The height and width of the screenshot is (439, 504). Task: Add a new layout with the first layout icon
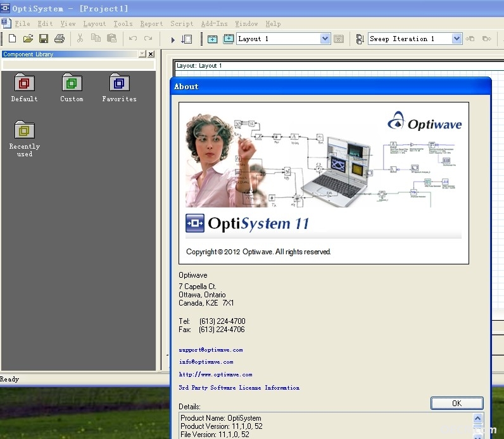[x=212, y=39]
